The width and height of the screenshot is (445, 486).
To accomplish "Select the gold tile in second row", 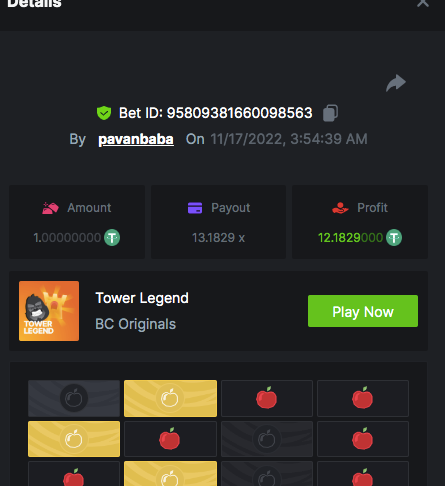I will coord(74,439).
